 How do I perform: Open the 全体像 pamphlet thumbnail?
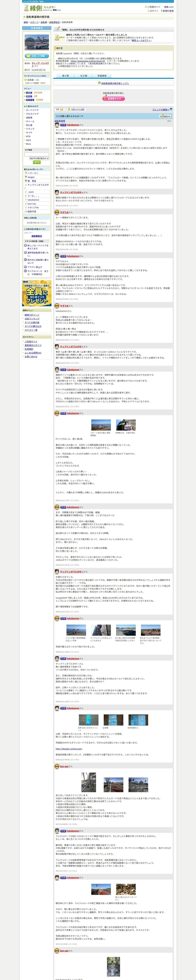(x=113, y=720)
